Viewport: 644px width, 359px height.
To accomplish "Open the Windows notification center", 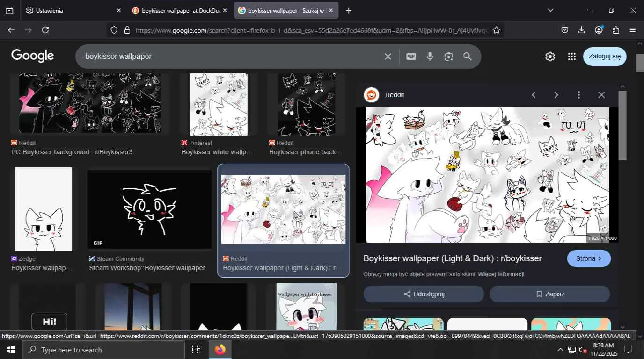I will point(629,350).
